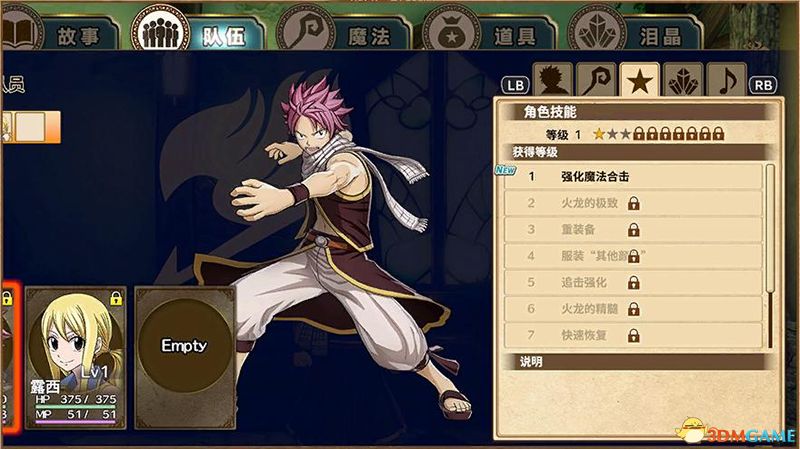
Task: Click lock icon on 追击强化 skill
Action: tap(634, 283)
